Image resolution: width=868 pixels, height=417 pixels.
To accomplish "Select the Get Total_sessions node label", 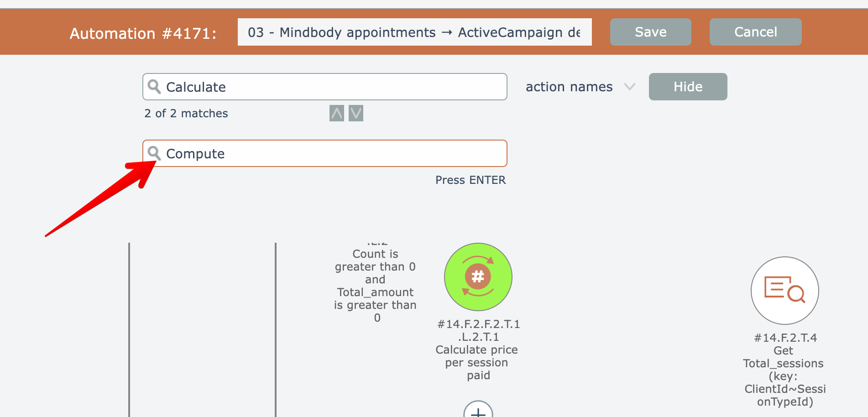I will click(x=784, y=370).
